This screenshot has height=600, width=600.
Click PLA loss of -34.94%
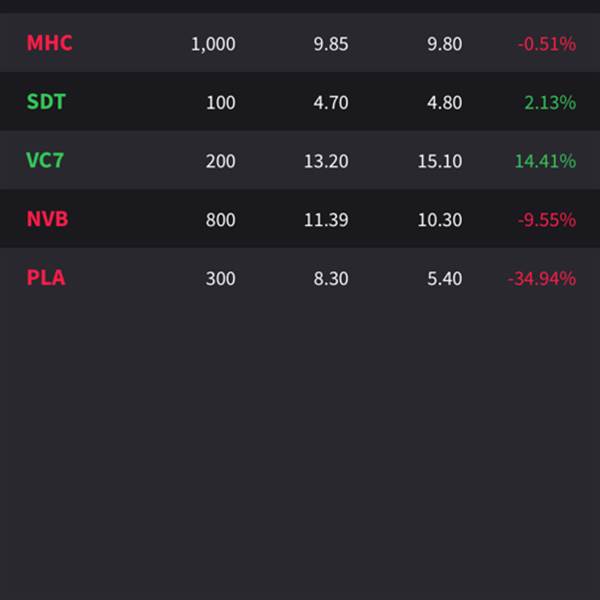pyautogui.click(x=542, y=279)
